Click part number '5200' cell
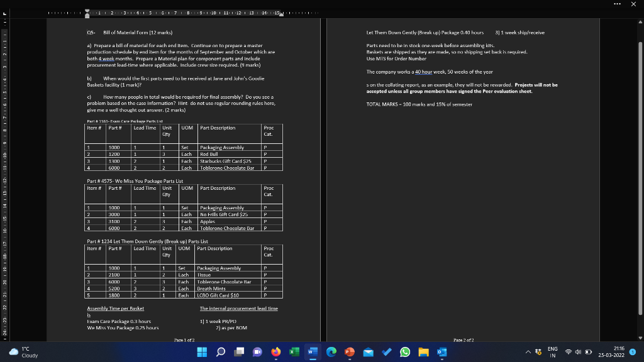 tap(114, 288)
